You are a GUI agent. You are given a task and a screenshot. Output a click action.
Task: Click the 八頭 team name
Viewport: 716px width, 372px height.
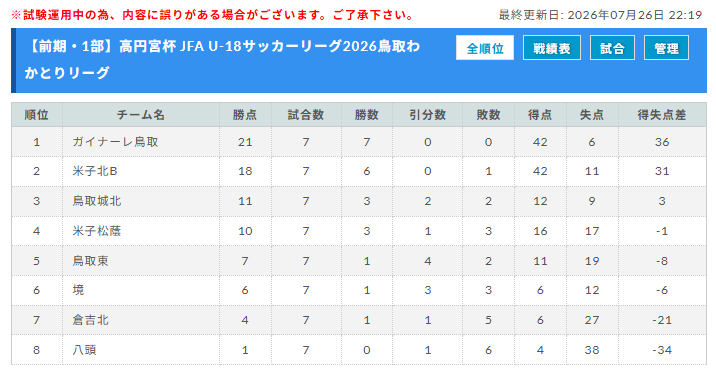pyautogui.click(x=84, y=350)
